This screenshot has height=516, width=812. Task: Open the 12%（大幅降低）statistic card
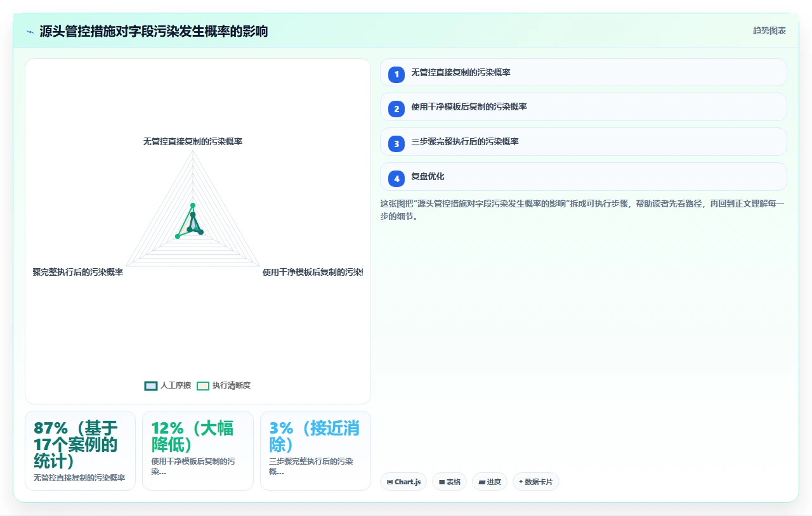point(198,451)
